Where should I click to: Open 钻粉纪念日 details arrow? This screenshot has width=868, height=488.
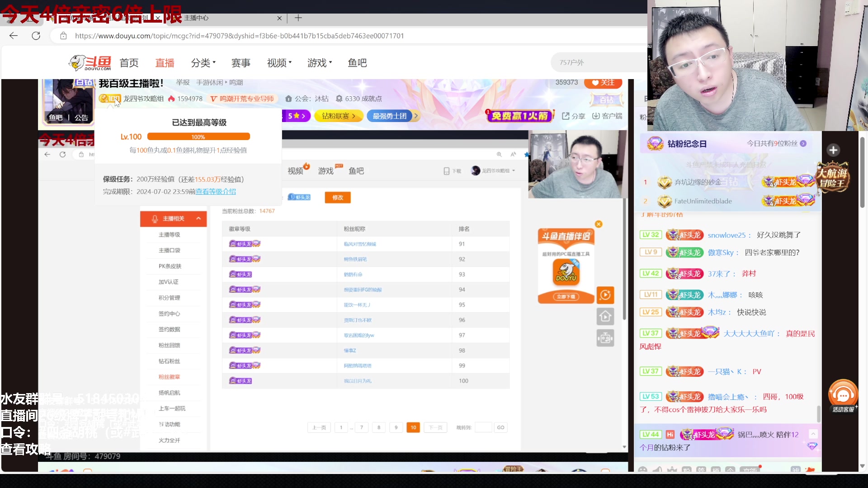[x=803, y=143]
